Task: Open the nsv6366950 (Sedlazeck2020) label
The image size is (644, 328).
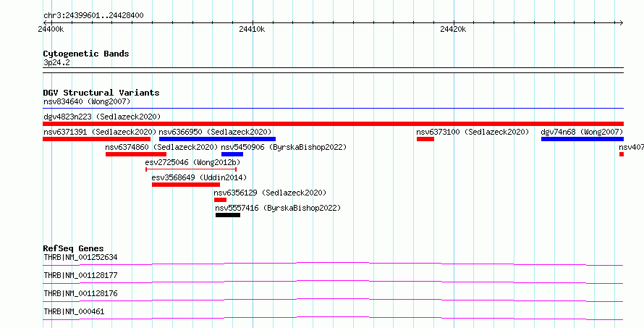Action: coord(215,132)
